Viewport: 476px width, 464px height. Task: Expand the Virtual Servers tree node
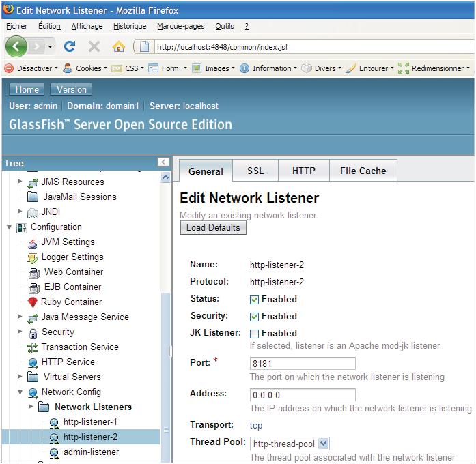coord(20,377)
